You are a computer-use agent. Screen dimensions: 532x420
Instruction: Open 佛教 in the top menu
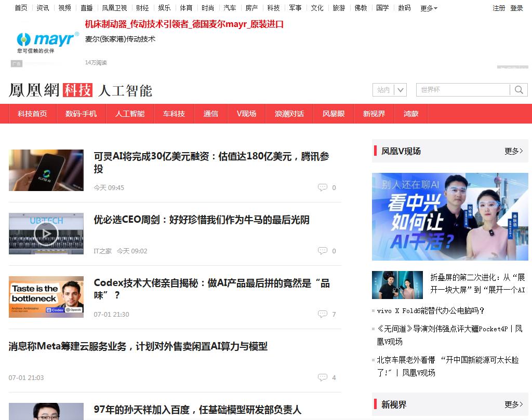[x=361, y=8]
